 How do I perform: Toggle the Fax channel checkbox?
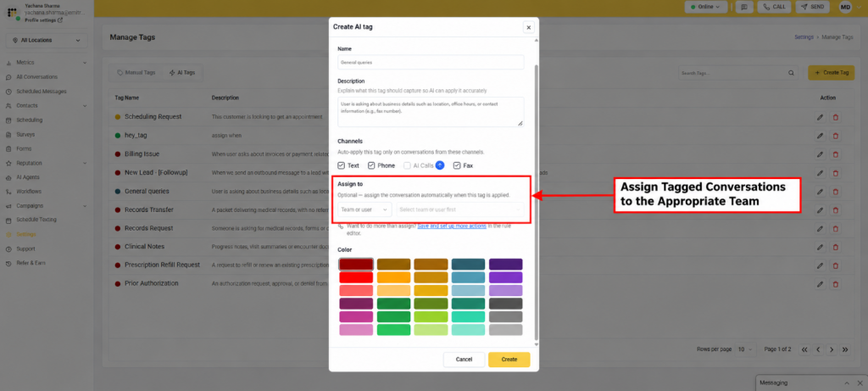click(x=457, y=165)
